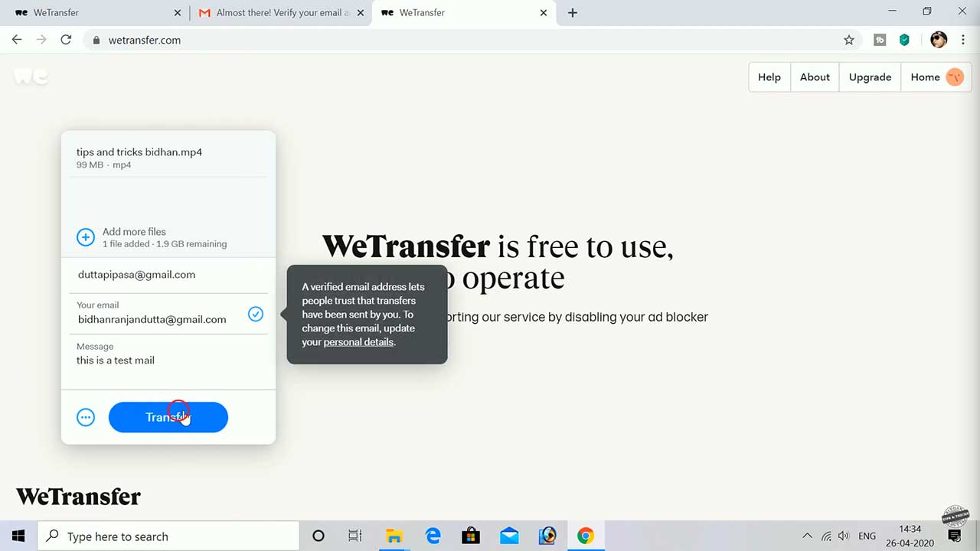Screen dimensions: 980x551
Task: Launch Microsoft Edge from the taskbar
Action: 433,536
